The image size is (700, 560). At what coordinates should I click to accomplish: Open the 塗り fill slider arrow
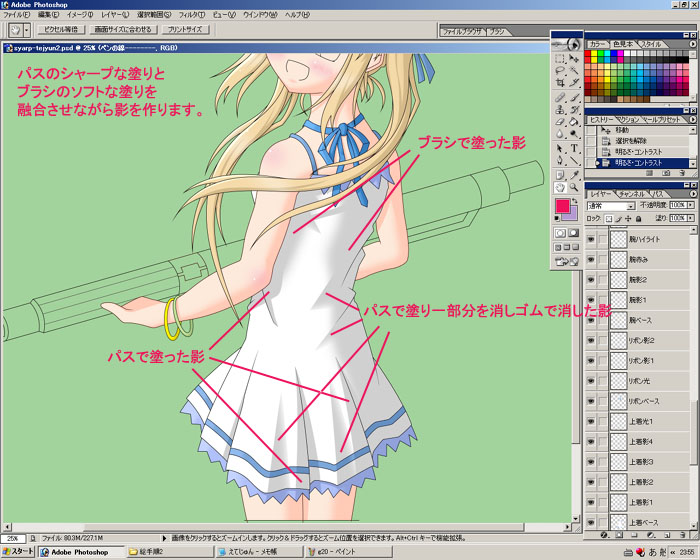click(691, 218)
